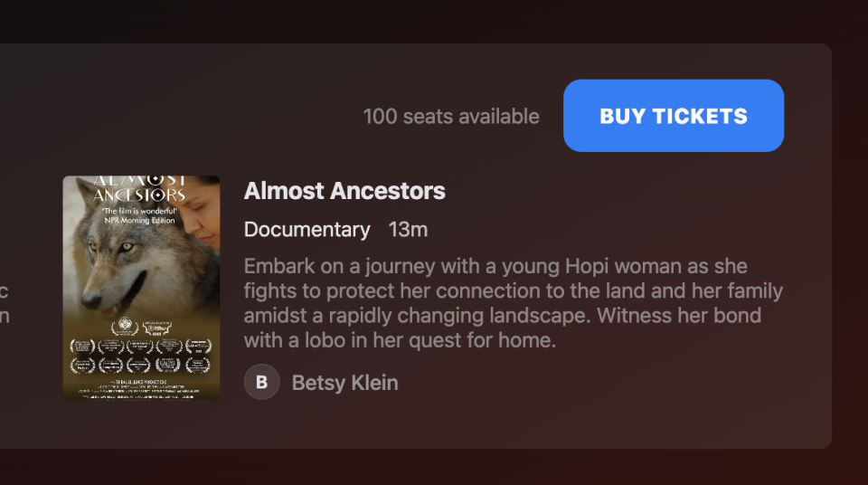Screen dimensions: 868x485
Task: Click the credits text at poster bottom
Action: pos(141,389)
